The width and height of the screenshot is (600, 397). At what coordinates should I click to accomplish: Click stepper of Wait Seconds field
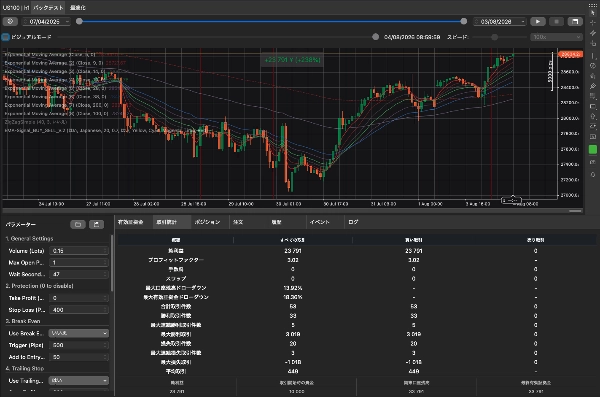[105, 274]
